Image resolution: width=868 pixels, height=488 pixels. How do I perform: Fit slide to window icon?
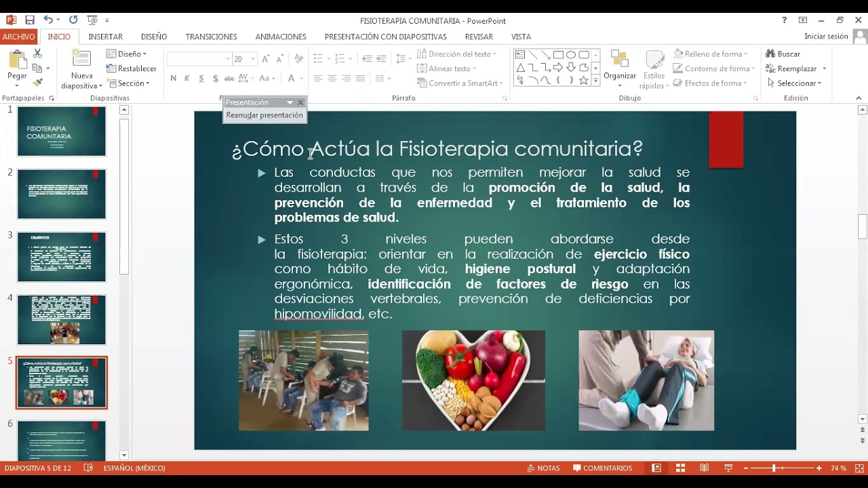tap(859, 468)
